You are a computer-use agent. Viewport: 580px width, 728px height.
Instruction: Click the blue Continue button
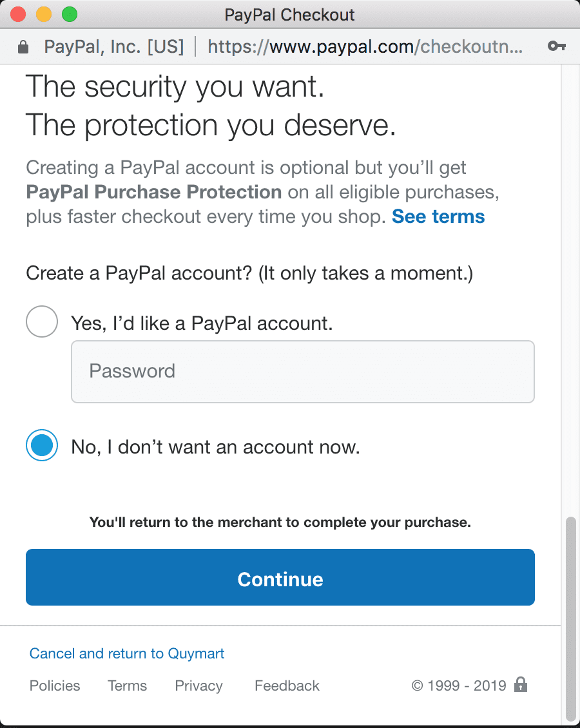[280, 577]
